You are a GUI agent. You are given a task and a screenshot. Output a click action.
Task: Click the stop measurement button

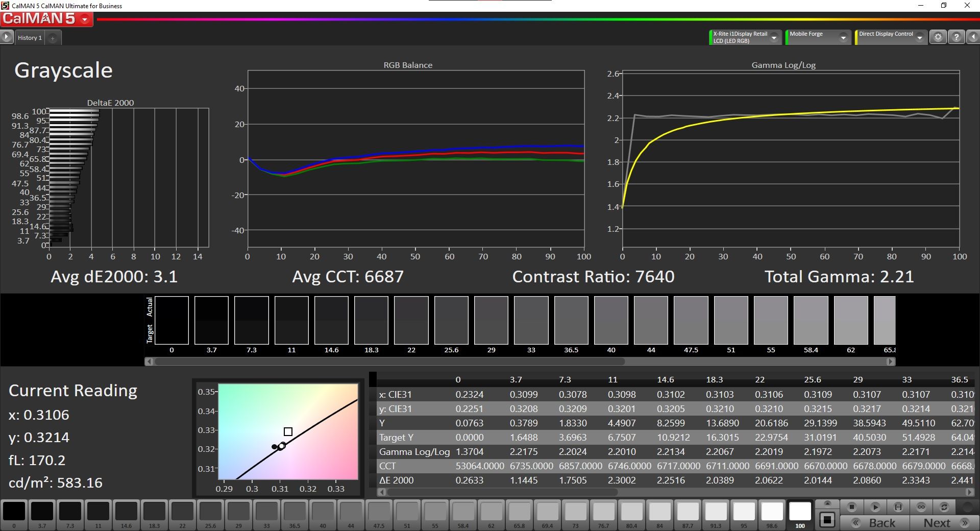(x=851, y=507)
